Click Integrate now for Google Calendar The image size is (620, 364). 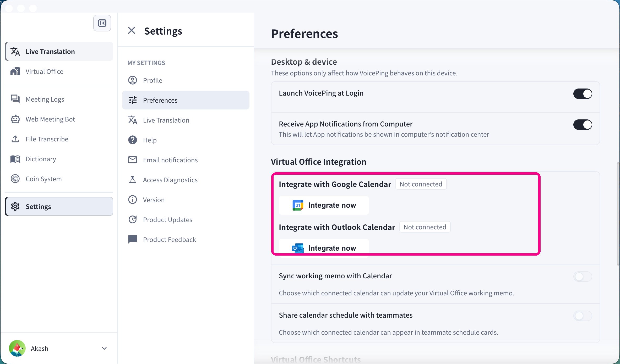point(324,205)
